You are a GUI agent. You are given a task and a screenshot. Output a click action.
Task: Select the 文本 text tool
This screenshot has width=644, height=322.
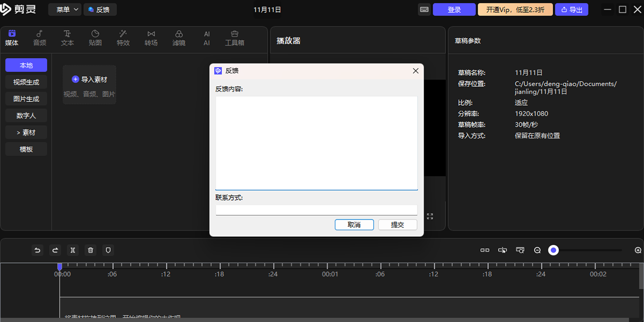pos(67,38)
